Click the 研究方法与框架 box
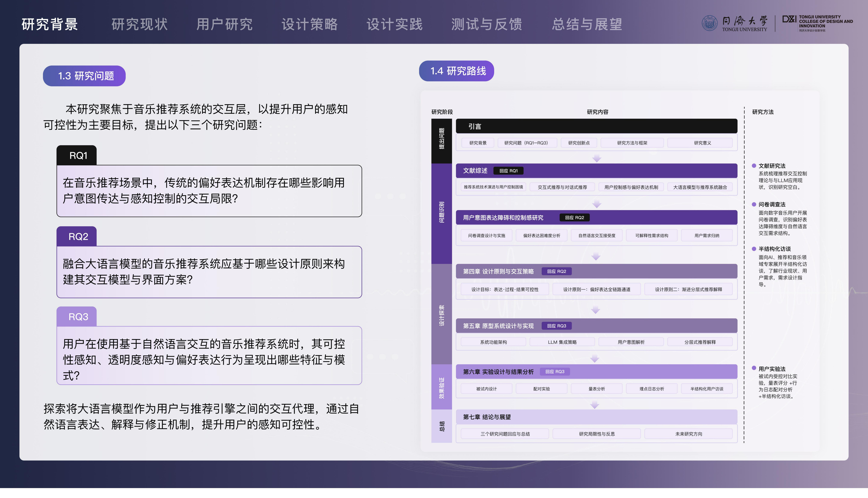 [x=632, y=143]
